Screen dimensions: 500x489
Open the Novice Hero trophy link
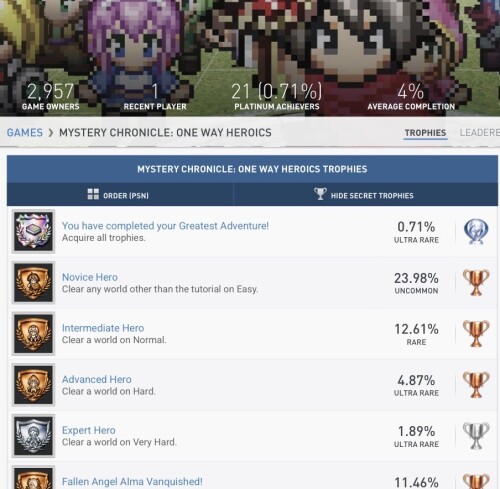click(90, 277)
